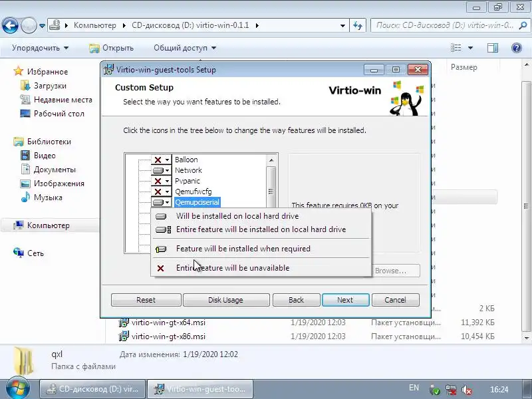Screen dimensions: 532x399
Task: Open Рабочий стол in sidebar
Action: pyautogui.click(x=53, y=114)
